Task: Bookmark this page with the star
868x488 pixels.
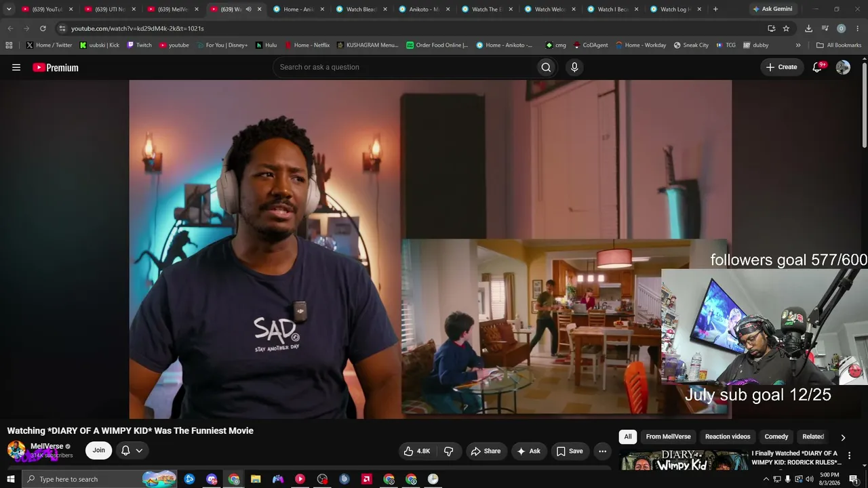Action: [786, 28]
